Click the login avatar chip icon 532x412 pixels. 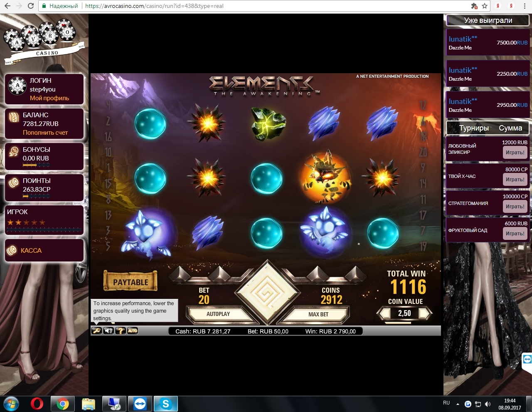(17, 86)
